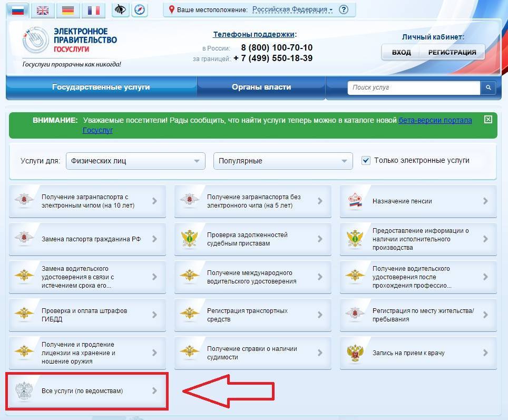Open the 'Органы власти' tab

click(x=261, y=87)
